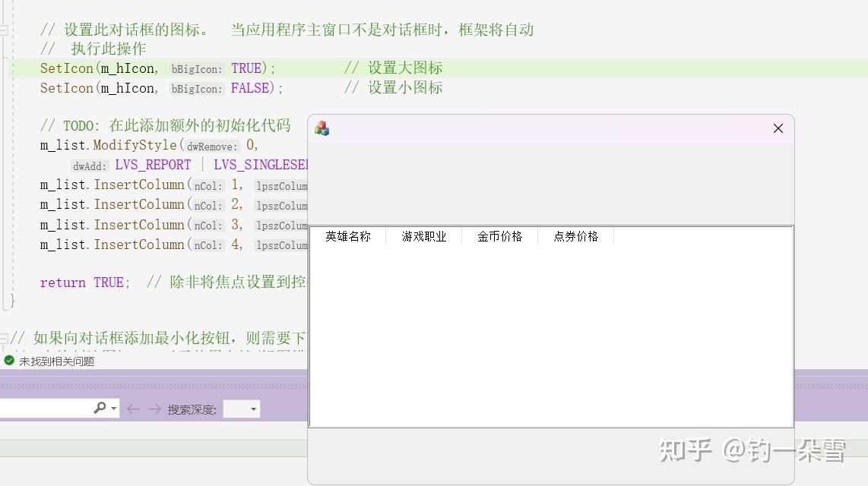Screen dimensions: 868x486
Task: Click the fold marker beside 如果向对话框 comment
Action: coord(3,337)
